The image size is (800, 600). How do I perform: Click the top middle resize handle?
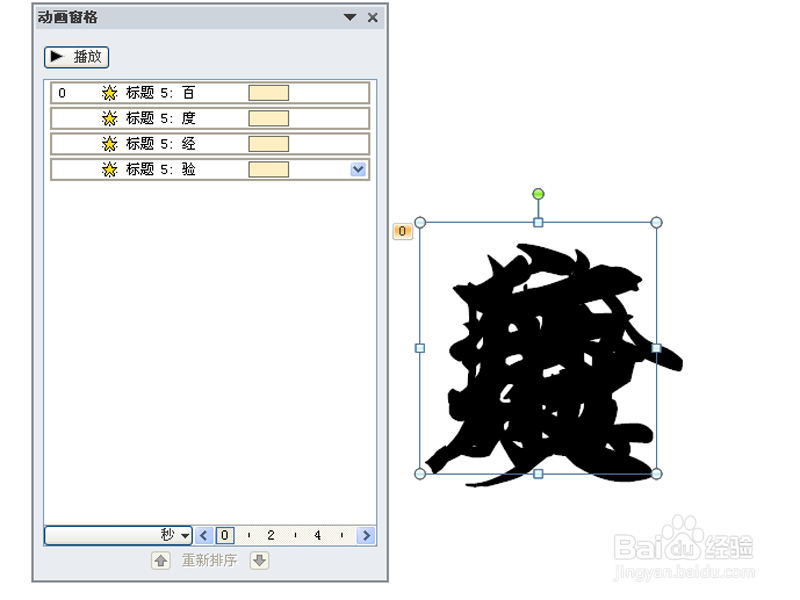click(x=538, y=222)
